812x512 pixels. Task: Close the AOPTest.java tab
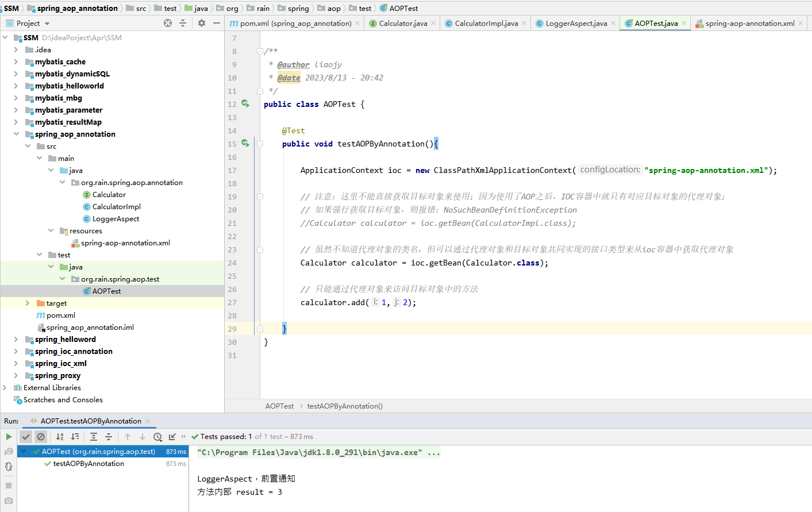point(684,23)
